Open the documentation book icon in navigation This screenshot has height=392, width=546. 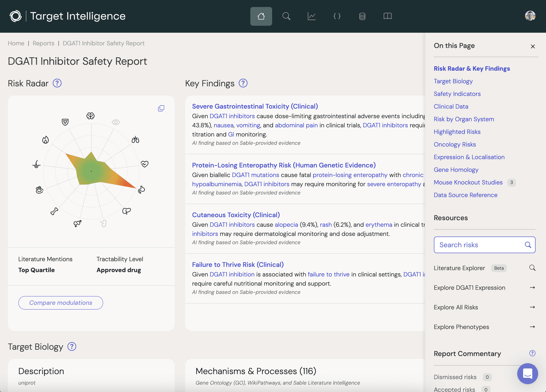click(x=388, y=16)
